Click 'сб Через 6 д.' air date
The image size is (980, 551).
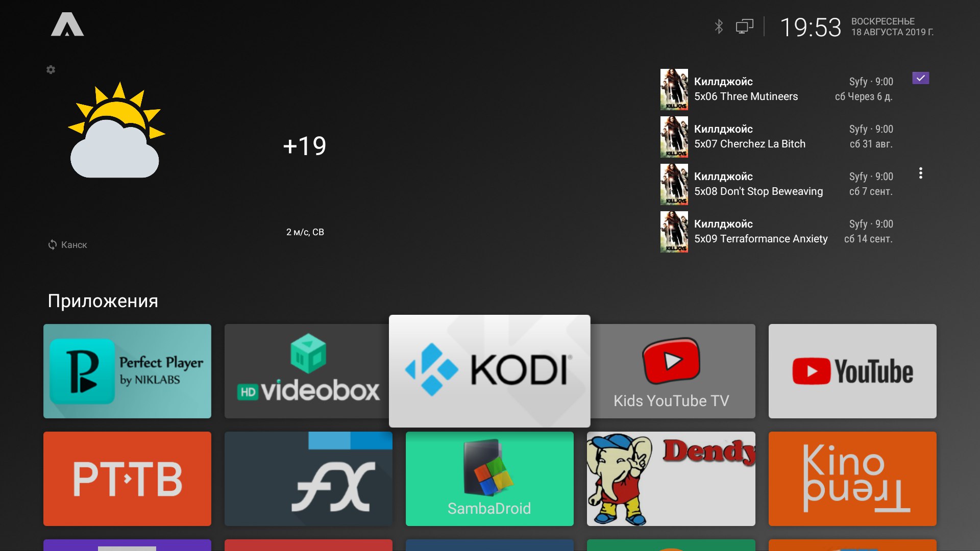[x=864, y=96]
